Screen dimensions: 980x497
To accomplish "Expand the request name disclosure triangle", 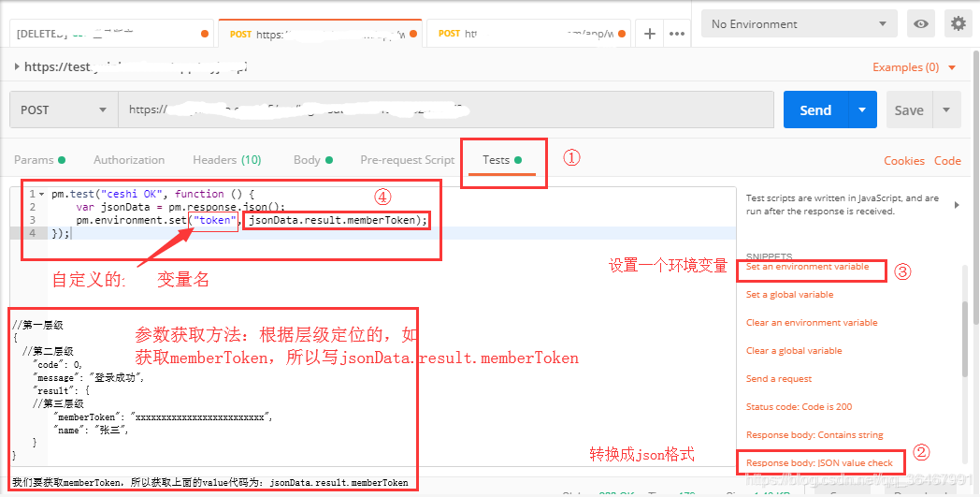I will [x=17, y=66].
